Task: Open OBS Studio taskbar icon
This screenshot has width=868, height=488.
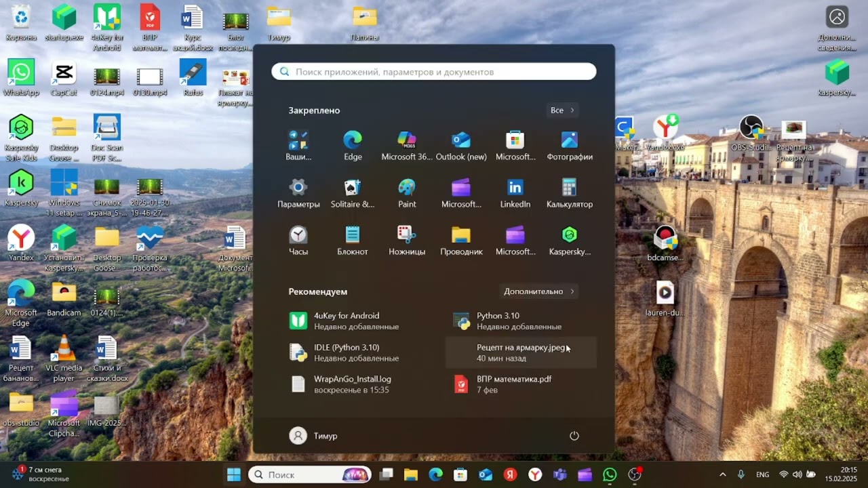Action: pyautogui.click(x=635, y=474)
